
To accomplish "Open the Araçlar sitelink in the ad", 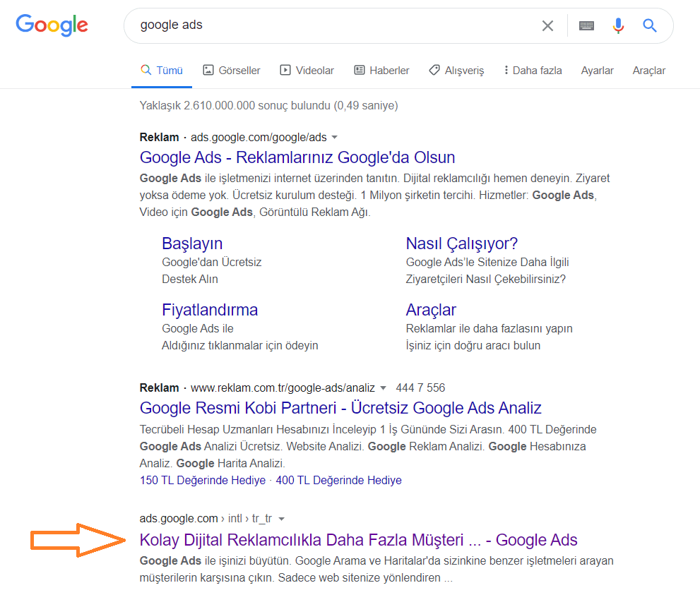I will (x=431, y=310).
